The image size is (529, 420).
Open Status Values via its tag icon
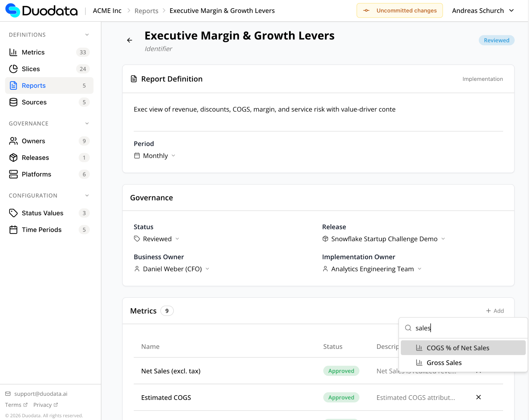point(13,213)
